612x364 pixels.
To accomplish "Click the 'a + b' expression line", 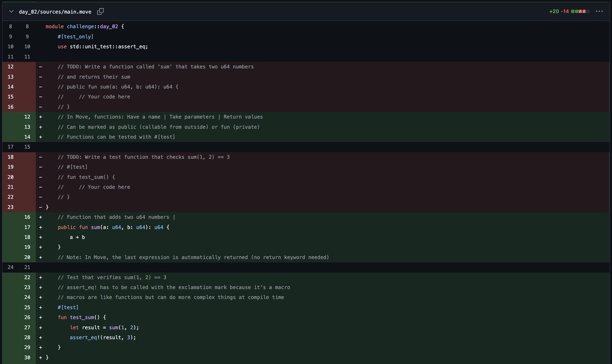I will [77, 237].
